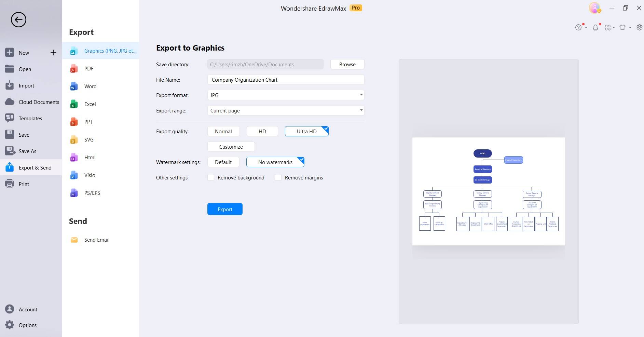The height and width of the screenshot is (337, 644).
Task: Click the organization chart preview thumbnail
Action: (x=489, y=191)
